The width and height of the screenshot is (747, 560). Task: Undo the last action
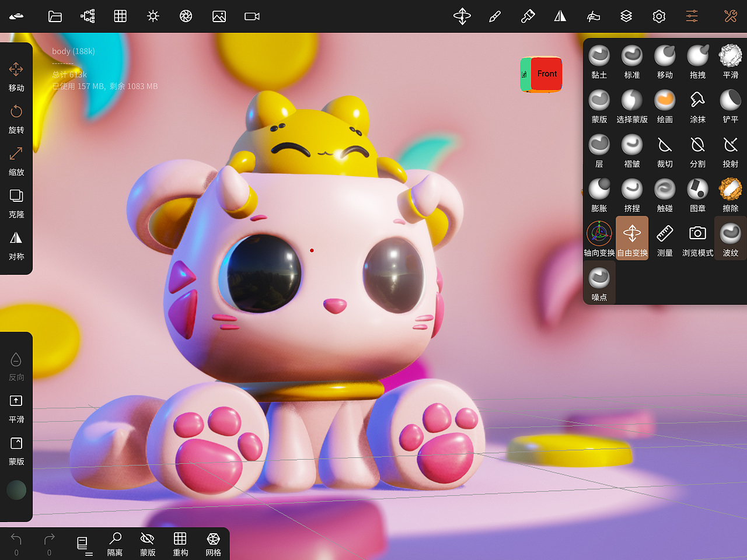16,544
